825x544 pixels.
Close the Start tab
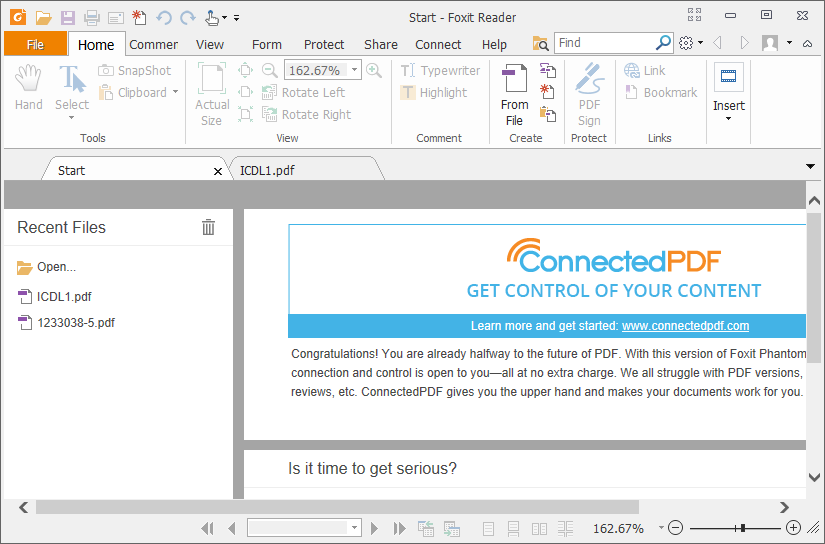click(x=218, y=171)
